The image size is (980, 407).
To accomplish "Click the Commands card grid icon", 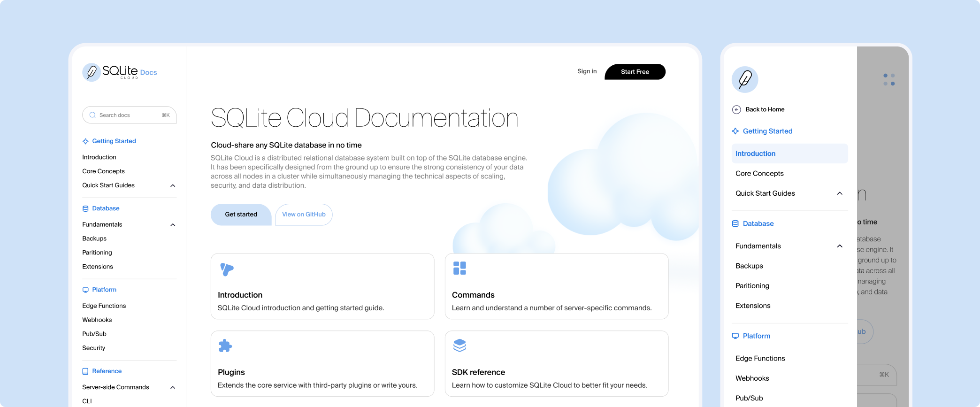I will click(459, 268).
